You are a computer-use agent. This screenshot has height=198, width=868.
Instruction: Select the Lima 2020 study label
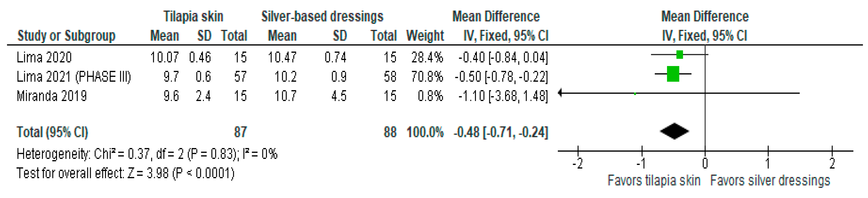[x=44, y=58]
